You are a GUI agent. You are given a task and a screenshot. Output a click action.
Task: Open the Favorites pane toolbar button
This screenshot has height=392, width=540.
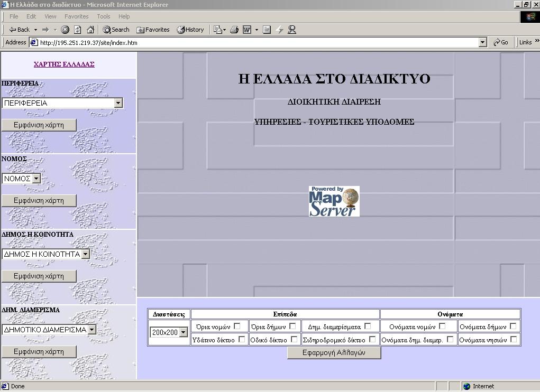tap(153, 30)
